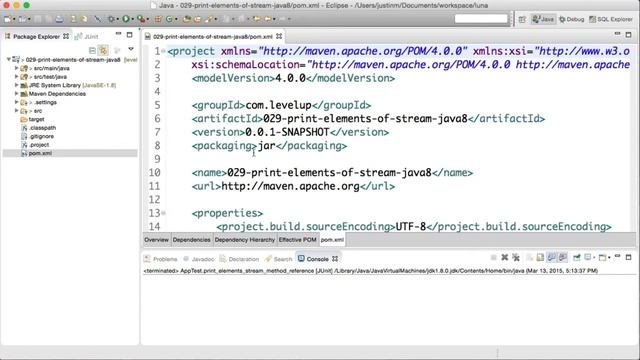Click the Pin Console icon
The width and height of the screenshot is (640, 360).
[x=577, y=258]
